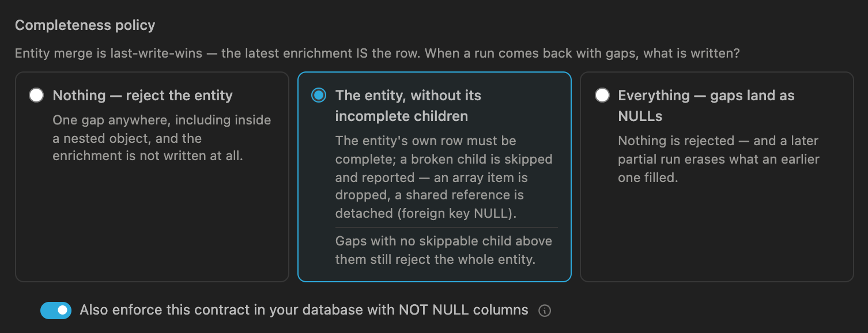Click the "Nothing is rejected" description text
This screenshot has height=333, width=868.
coord(718,159)
